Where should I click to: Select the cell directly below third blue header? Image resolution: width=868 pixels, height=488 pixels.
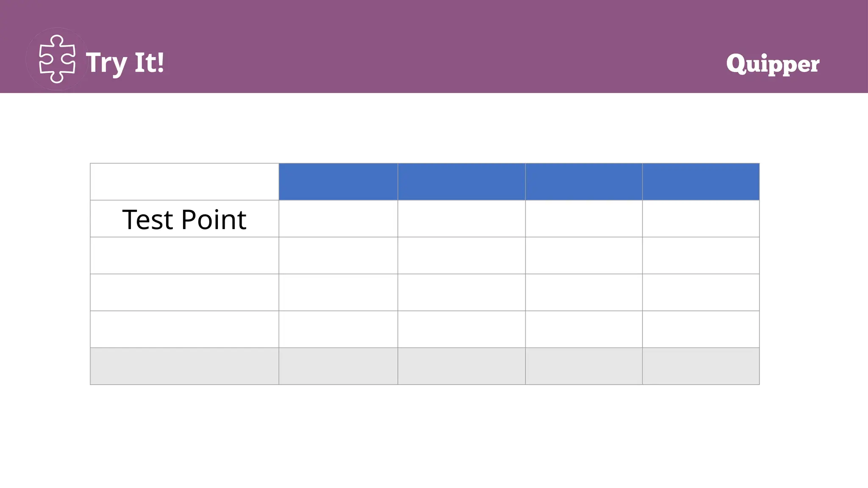pyautogui.click(x=584, y=219)
